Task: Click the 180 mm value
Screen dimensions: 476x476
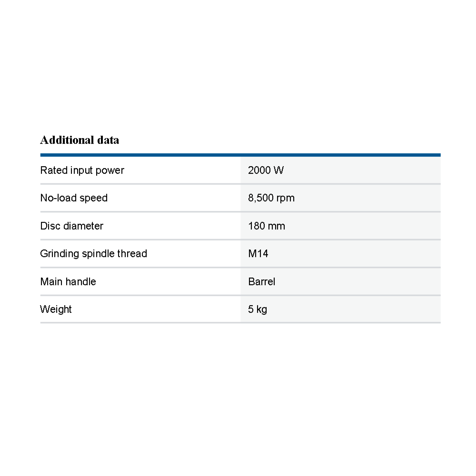Action: click(x=267, y=226)
